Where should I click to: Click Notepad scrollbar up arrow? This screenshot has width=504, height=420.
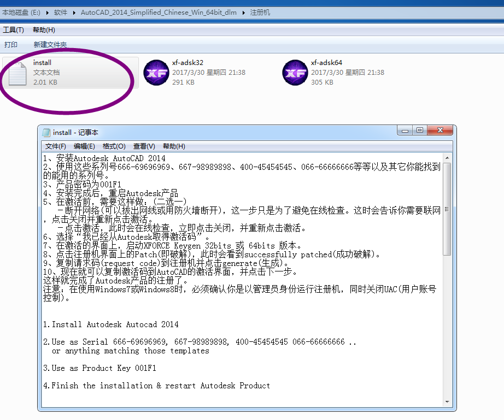pos(447,158)
